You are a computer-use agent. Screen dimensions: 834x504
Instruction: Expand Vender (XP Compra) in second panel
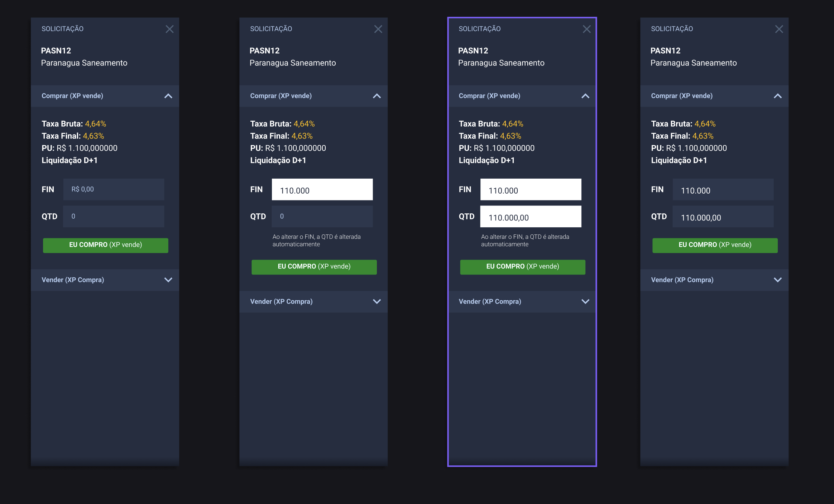click(x=377, y=301)
